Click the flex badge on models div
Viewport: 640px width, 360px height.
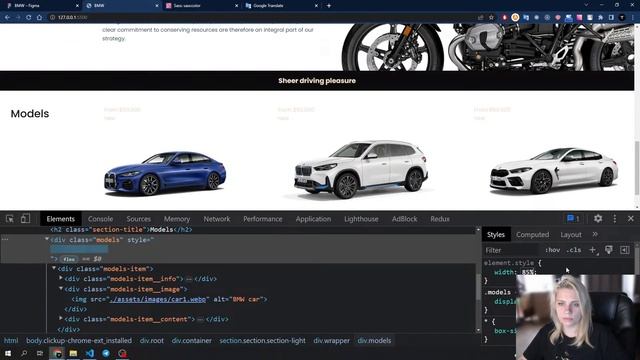[x=69, y=259]
